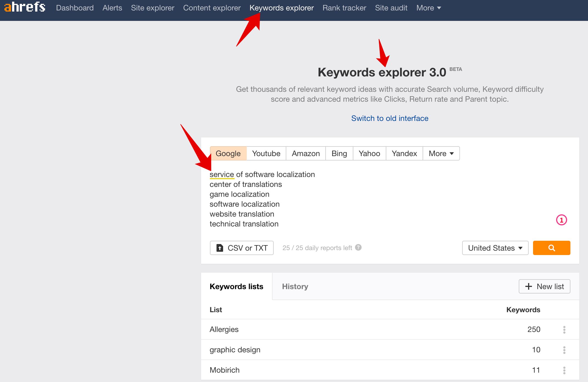
Task: Click the ahrefs logo
Action: [x=25, y=7]
